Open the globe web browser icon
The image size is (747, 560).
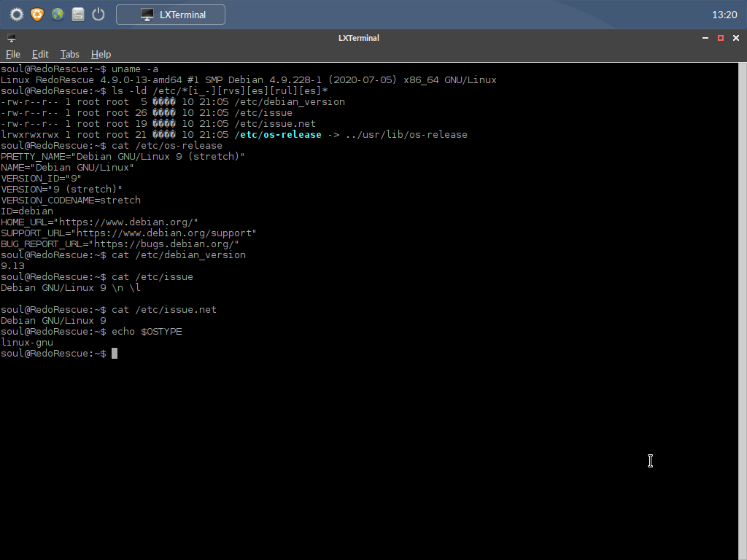[x=58, y=15]
